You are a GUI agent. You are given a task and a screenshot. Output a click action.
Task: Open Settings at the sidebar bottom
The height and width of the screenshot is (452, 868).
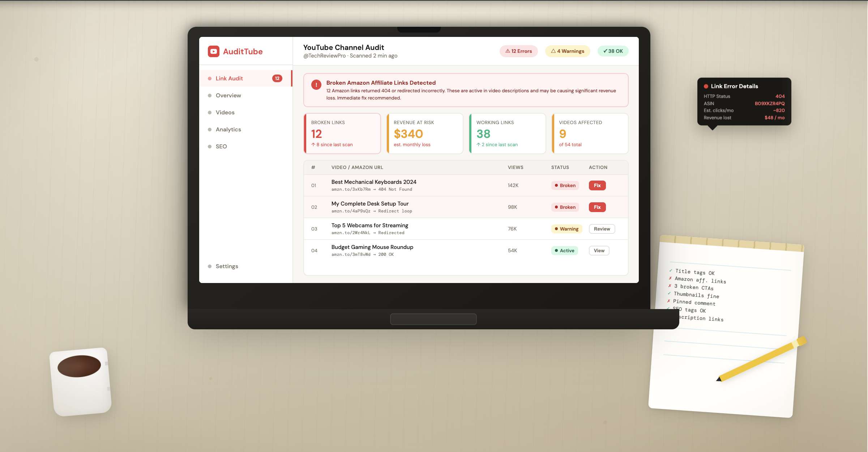(227, 266)
